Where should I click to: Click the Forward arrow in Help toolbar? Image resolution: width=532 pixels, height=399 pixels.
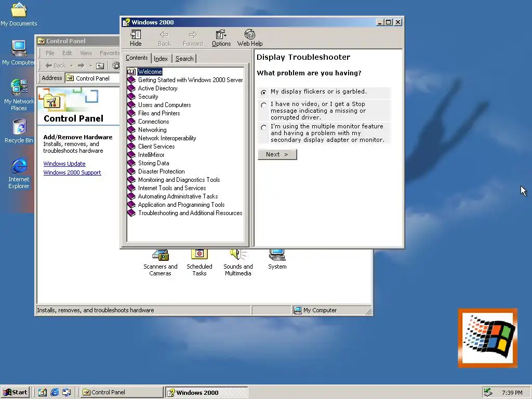pos(193,35)
